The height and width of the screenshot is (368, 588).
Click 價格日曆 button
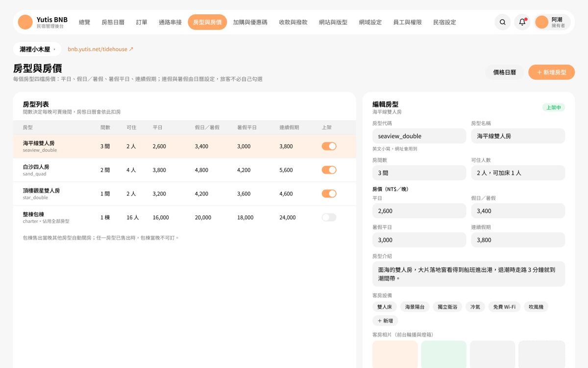505,72
